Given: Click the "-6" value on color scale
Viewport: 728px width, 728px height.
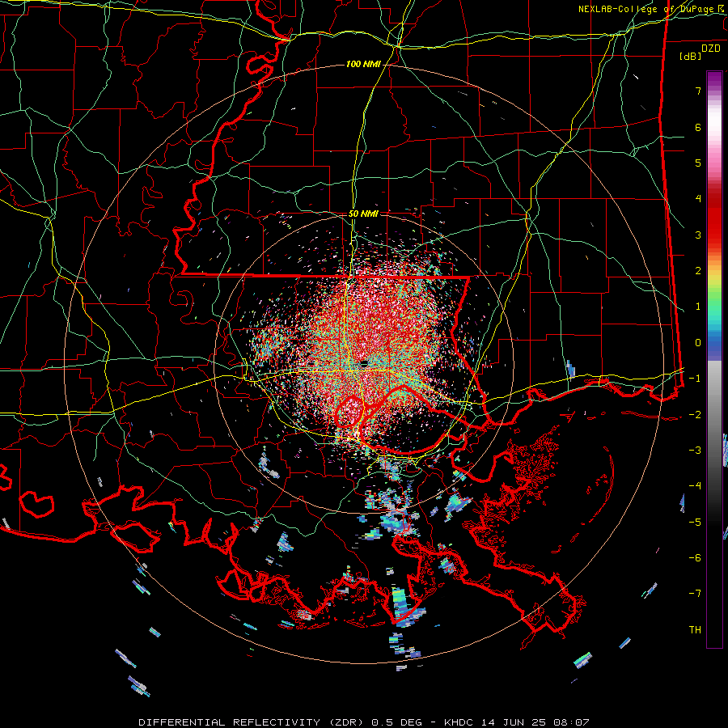Looking at the screenshot, I should click(x=695, y=558).
